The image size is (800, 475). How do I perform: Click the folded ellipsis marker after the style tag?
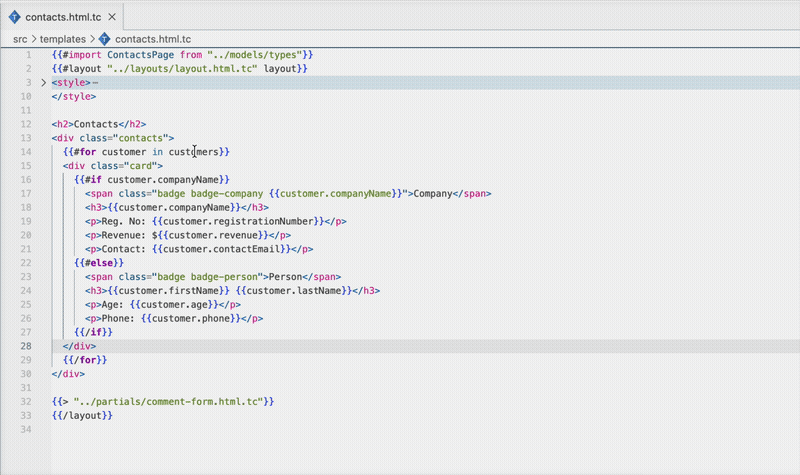95,83
